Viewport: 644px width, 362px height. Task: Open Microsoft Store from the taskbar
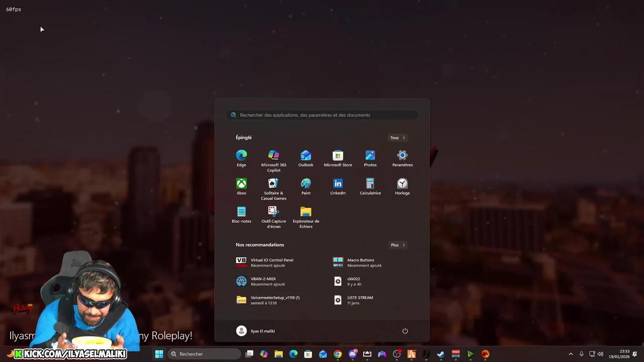[x=308, y=354]
